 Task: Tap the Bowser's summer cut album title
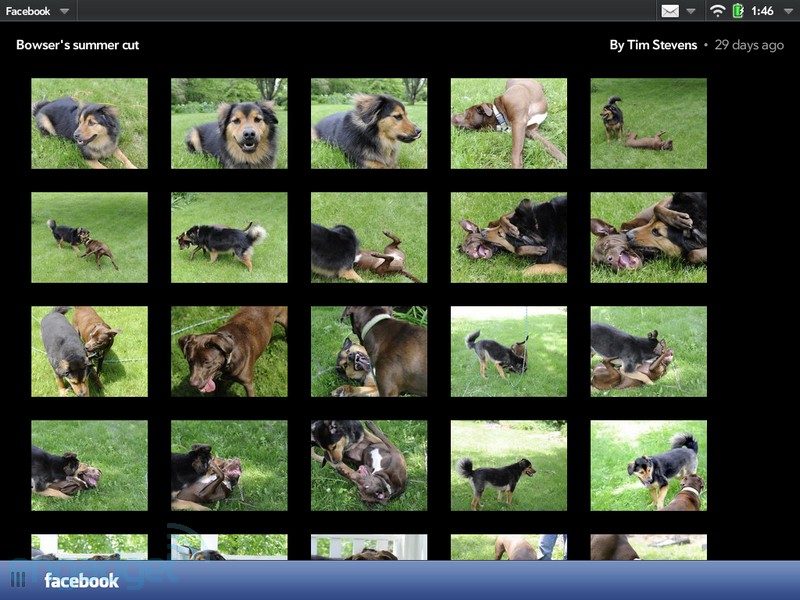[78, 45]
